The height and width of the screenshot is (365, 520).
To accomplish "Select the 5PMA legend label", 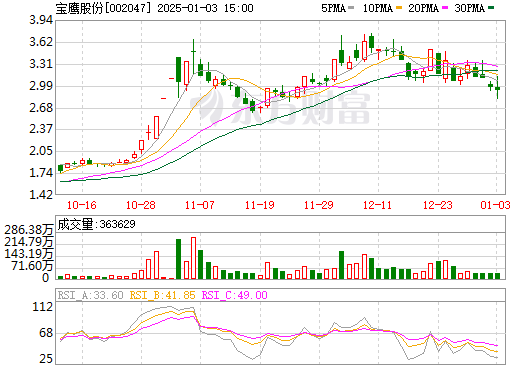I will pyautogui.click(x=333, y=8).
